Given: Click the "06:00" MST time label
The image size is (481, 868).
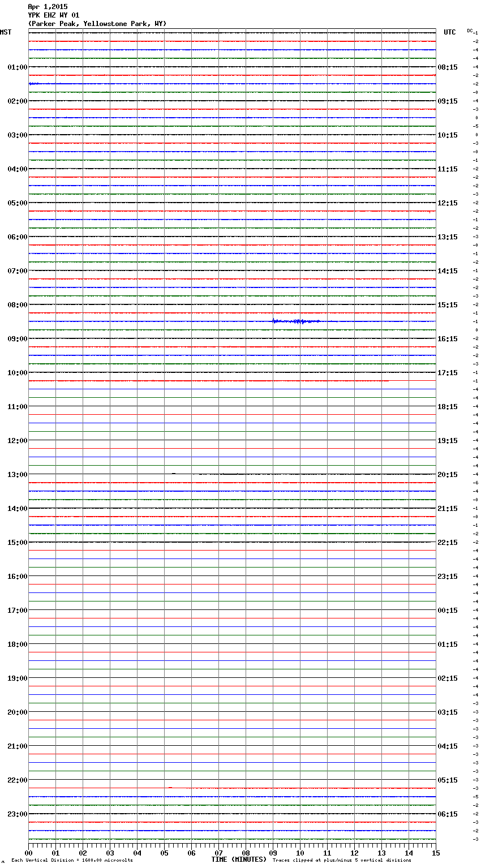Looking at the screenshot, I should 18,237.
